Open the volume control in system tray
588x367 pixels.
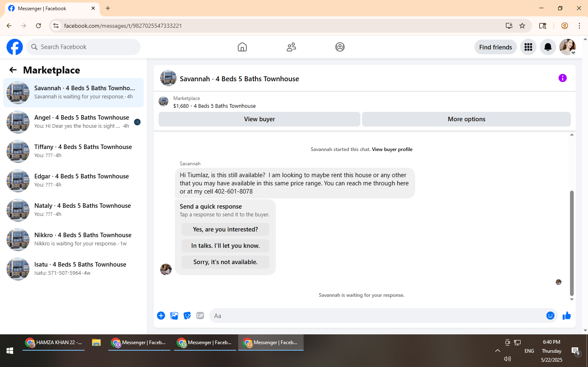(x=508, y=359)
